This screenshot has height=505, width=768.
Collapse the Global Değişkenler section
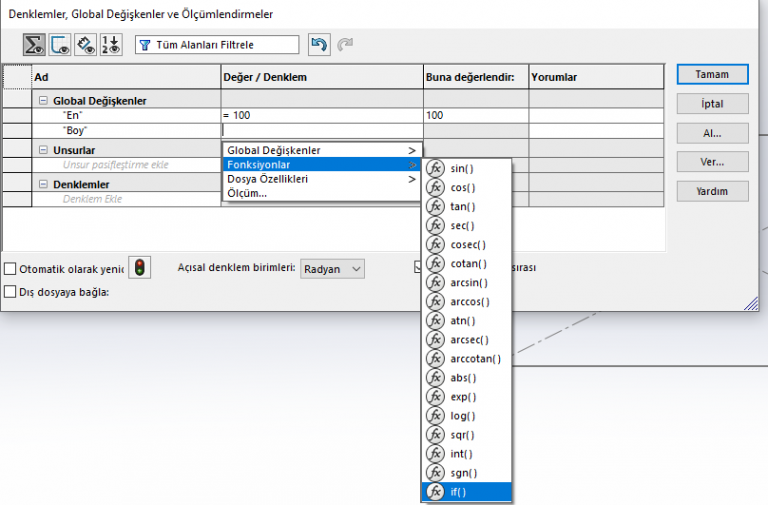(43, 101)
